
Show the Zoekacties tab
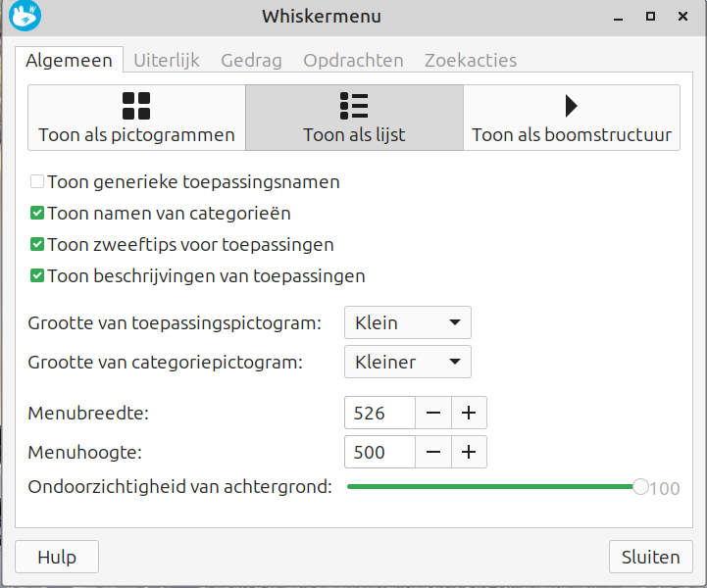tap(471, 61)
